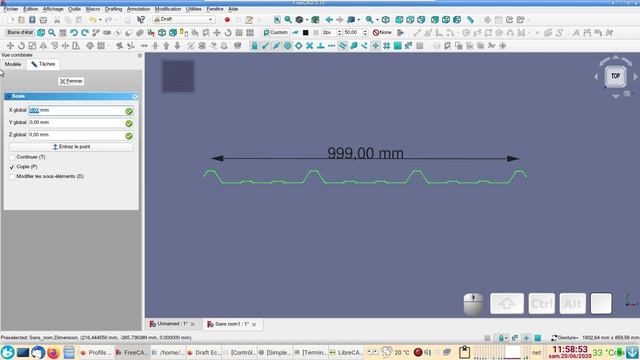The height and width of the screenshot is (360, 640).
Task: Click the Fit All view icon
Action: pyautogui.click(x=277, y=19)
